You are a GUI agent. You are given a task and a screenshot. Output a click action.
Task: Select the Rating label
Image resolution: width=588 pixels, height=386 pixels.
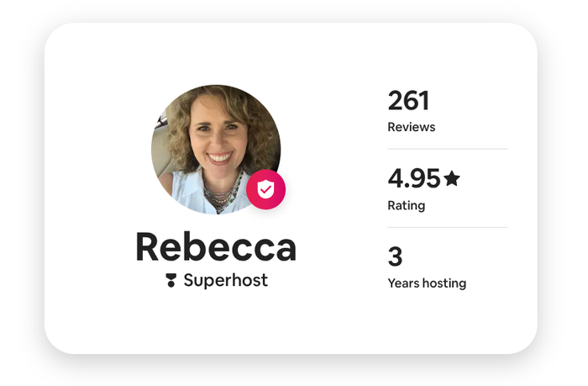pos(407,205)
